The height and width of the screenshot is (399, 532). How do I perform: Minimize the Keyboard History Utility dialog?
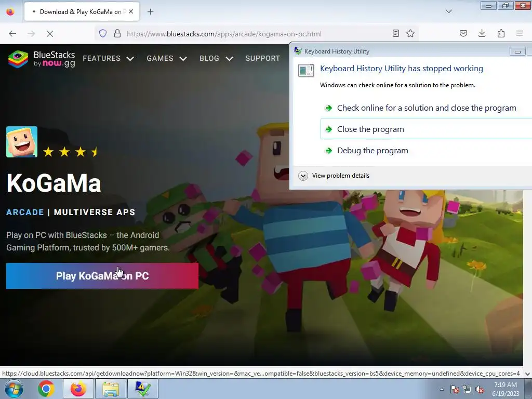coord(517,51)
